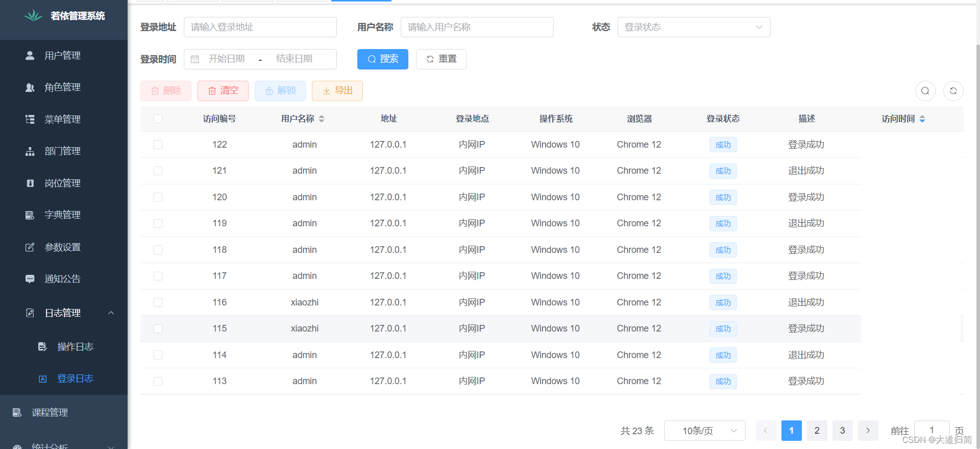This screenshot has height=449, width=980.
Task: Click the 字典管理 book icon
Action: (x=30, y=215)
